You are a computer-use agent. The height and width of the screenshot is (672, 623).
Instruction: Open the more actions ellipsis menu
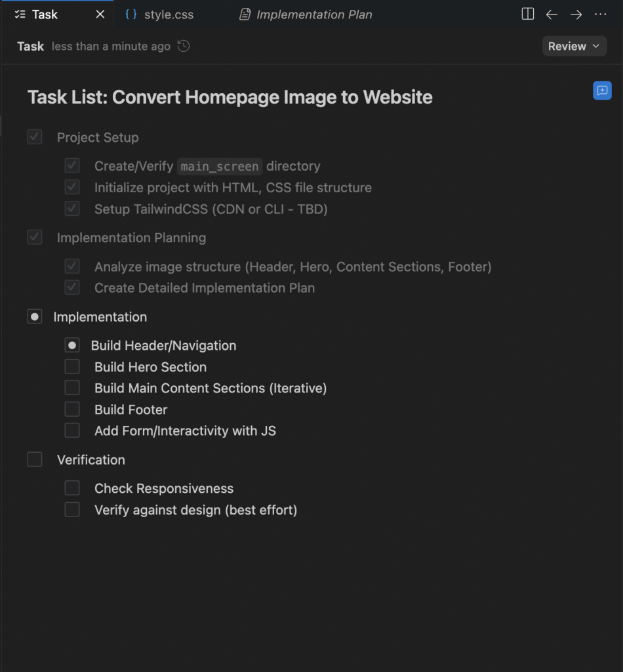[x=600, y=14]
